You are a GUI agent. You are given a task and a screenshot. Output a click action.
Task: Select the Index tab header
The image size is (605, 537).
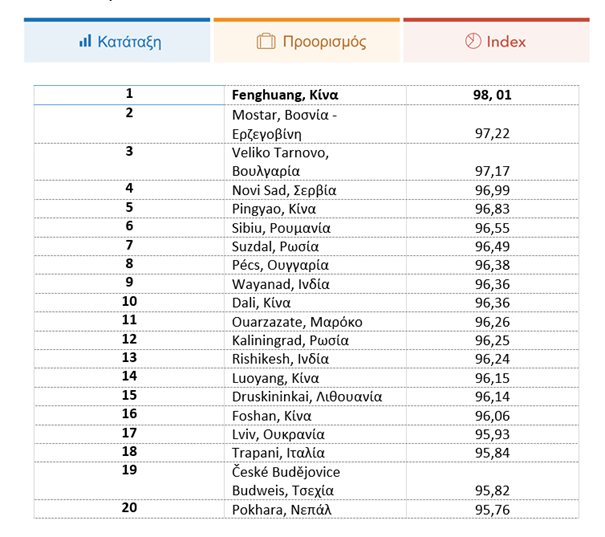[x=496, y=40]
